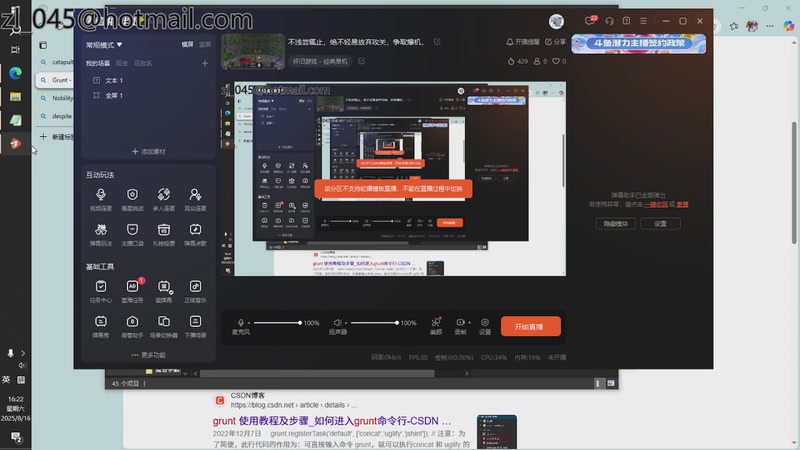This screenshot has width=800, height=450.
Task: Click 设置 button in right panel
Action: [660, 223]
